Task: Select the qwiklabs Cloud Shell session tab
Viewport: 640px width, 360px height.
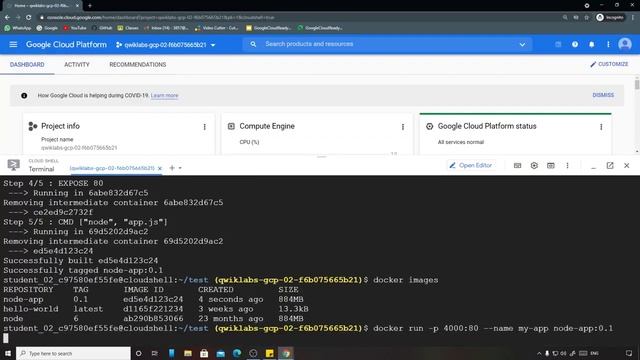Action: click(x=112, y=168)
